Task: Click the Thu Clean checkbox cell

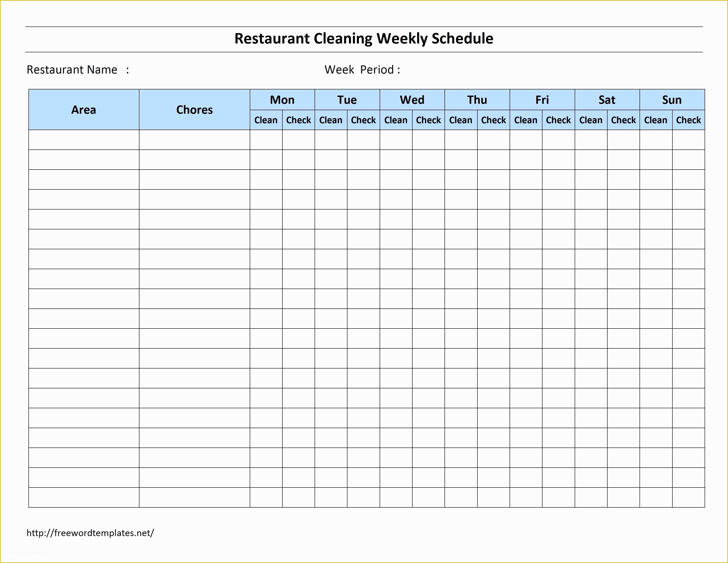Action: pyautogui.click(x=461, y=122)
